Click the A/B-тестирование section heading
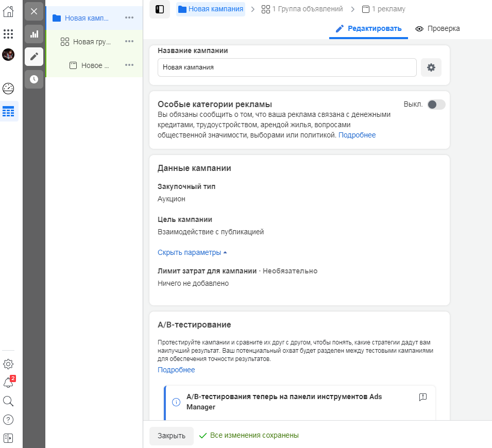This screenshot has width=492, height=448. [194, 325]
